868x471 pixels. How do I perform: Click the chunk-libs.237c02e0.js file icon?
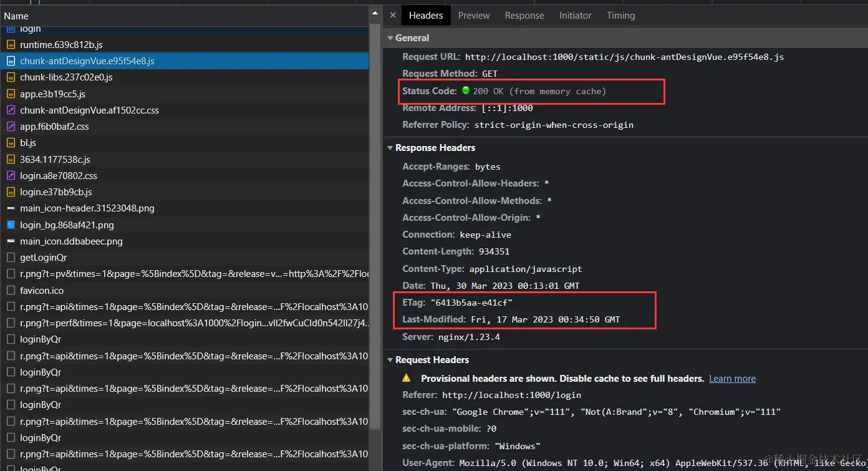[11, 77]
